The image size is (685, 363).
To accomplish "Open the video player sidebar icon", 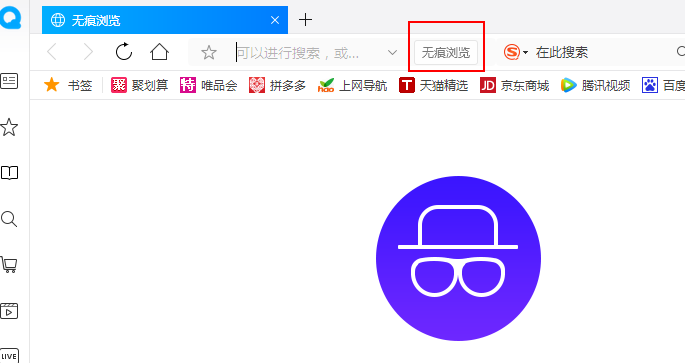I will tap(9, 311).
